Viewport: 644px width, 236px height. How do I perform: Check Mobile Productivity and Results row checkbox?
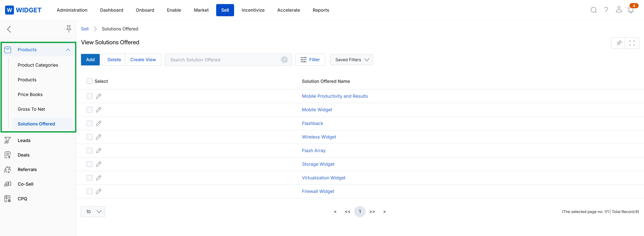point(89,96)
